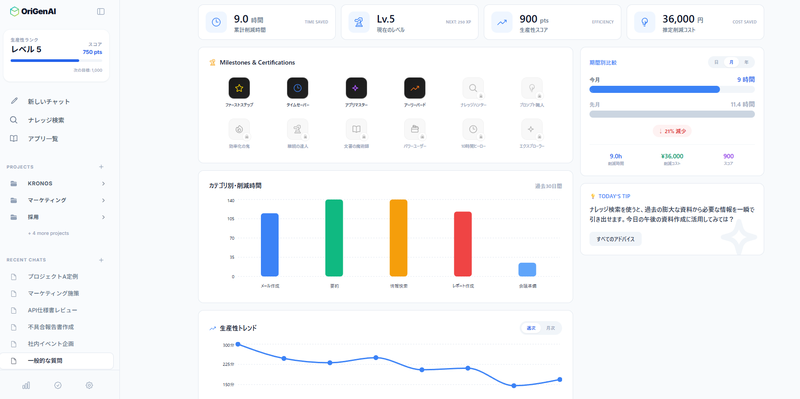The height and width of the screenshot is (399, 800).
Task: Switch period comparison to 年
Action: (746, 62)
